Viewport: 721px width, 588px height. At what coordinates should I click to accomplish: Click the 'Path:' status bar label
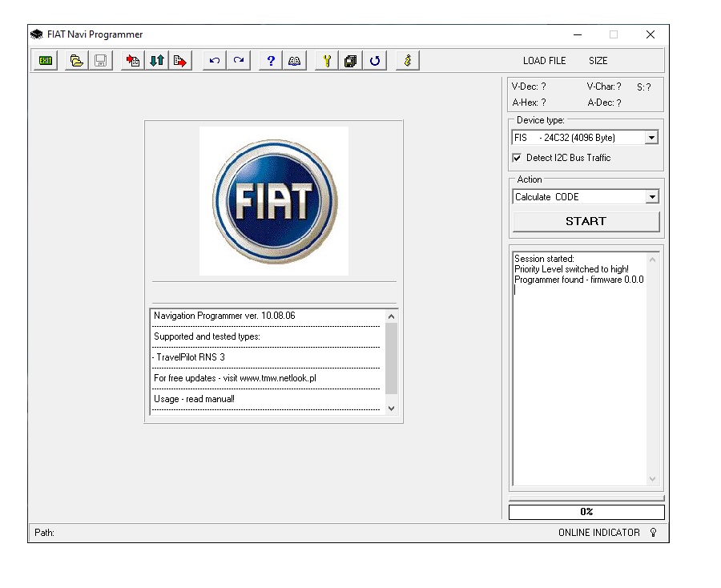coord(44,533)
